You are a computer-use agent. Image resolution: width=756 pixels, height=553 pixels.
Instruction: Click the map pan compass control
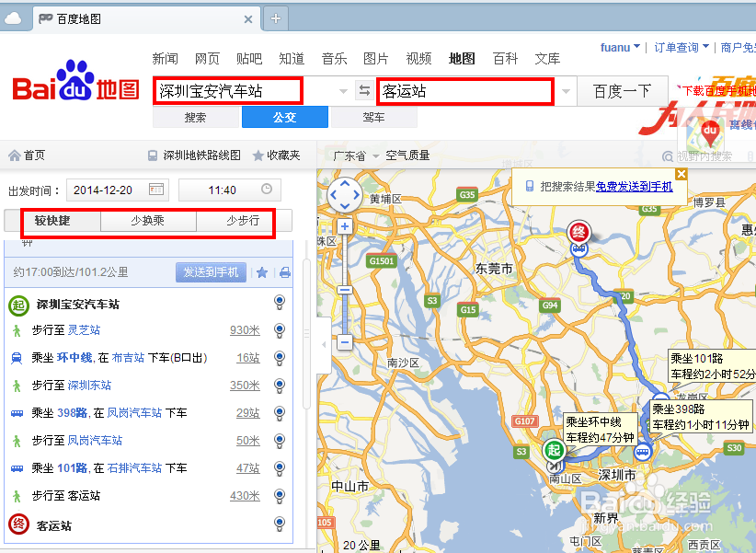[x=345, y=195]
